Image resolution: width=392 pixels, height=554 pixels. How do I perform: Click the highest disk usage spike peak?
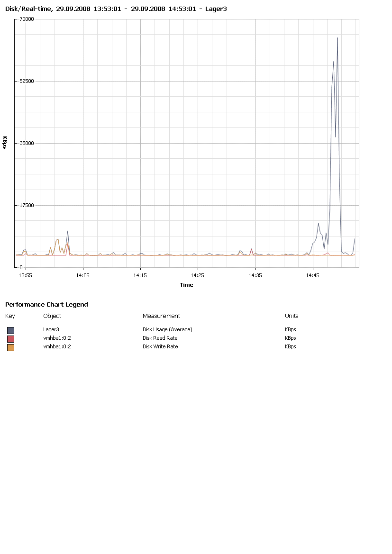pyautogui.click(x=337, y=38)
